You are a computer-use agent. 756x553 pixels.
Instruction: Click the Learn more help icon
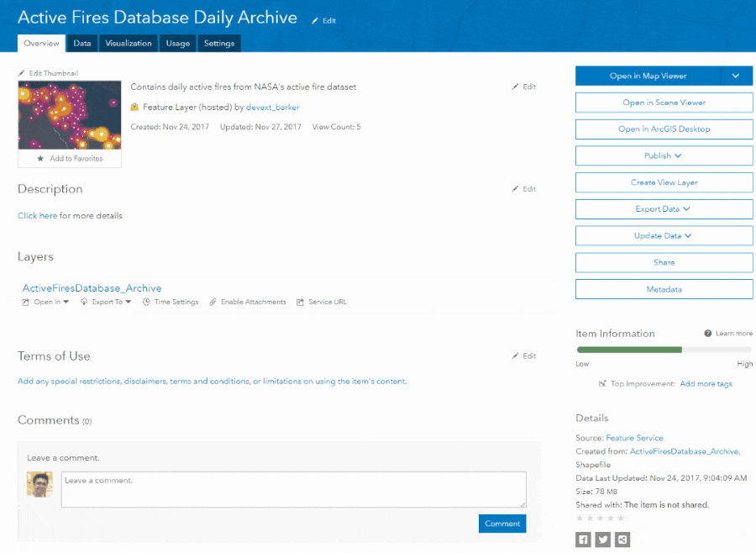point(708,334)
